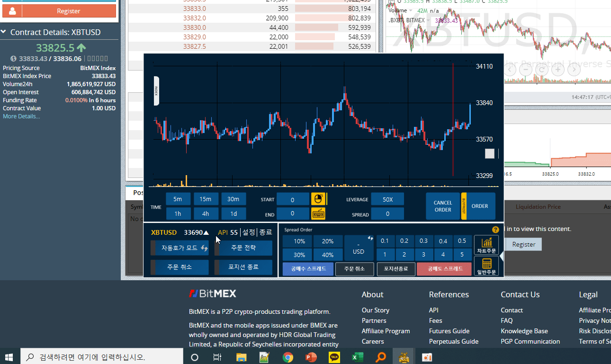The height and width of the screenshot is (364, 611).
Task: Click the Windows taskbar search box
Action: pos(102,357)
